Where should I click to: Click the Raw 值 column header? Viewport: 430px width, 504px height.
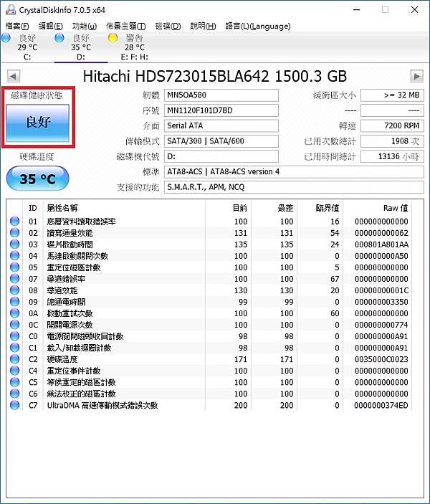[x=377, y=208]
